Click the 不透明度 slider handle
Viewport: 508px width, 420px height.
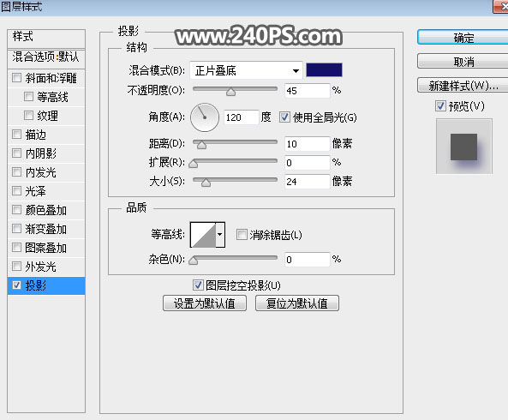[230, 92]
